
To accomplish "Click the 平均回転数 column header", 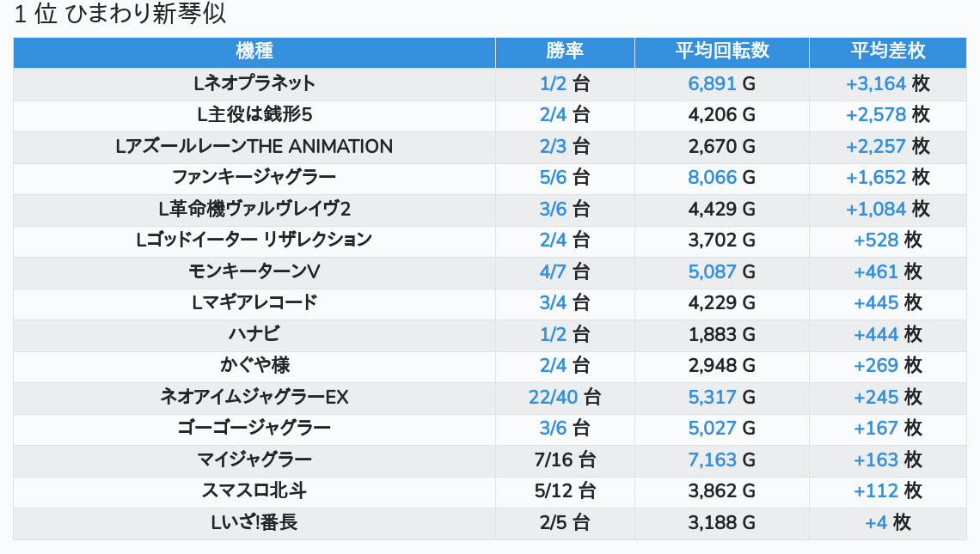I will [x=721, y=51].
